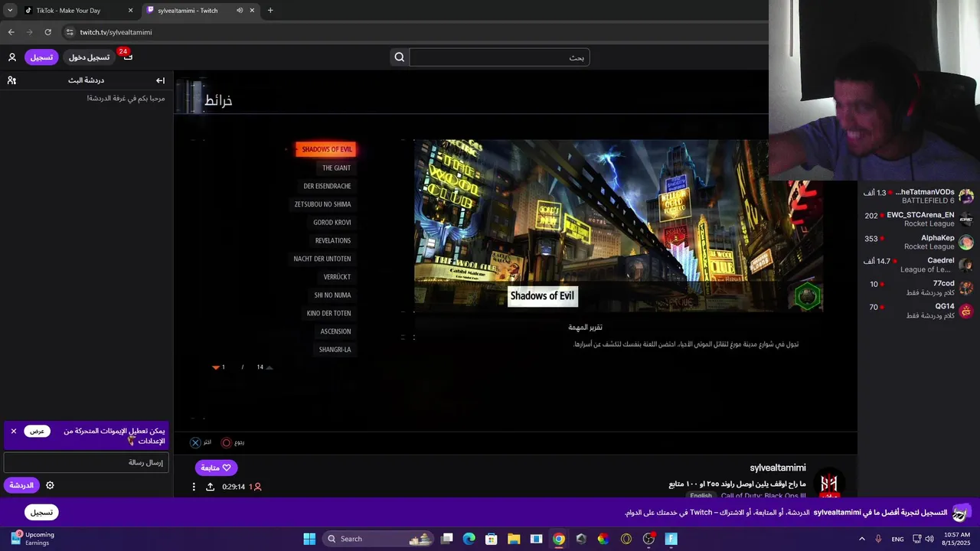Open the Upcoming Earnings widget
The image size is (980, 551).
(32, 539)
